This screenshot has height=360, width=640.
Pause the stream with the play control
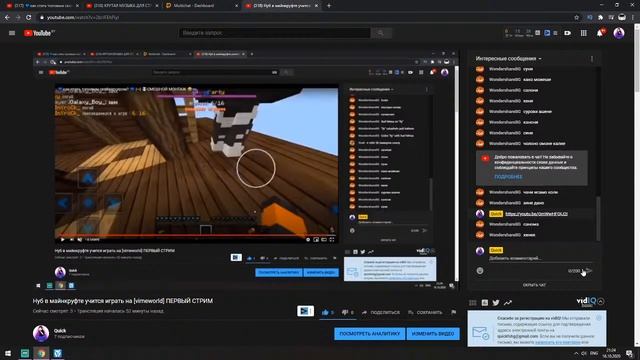pyautogui.click(x=62, y=240)
